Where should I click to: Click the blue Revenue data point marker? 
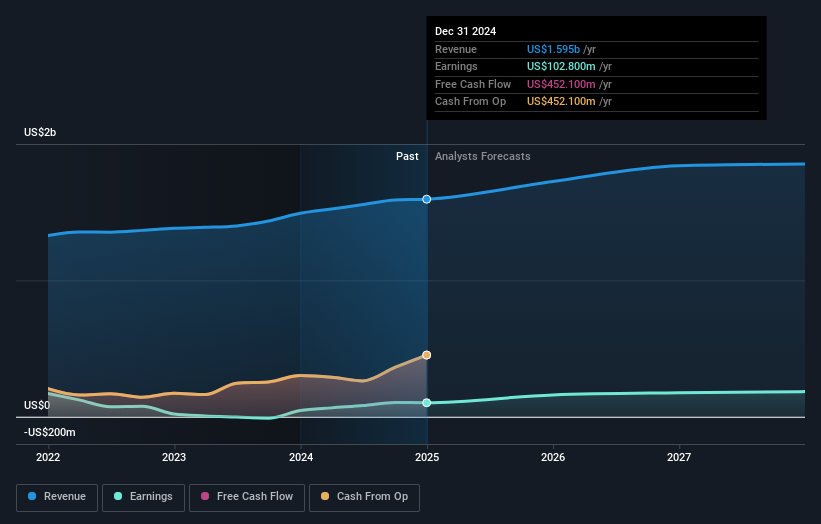pos(427,199)
